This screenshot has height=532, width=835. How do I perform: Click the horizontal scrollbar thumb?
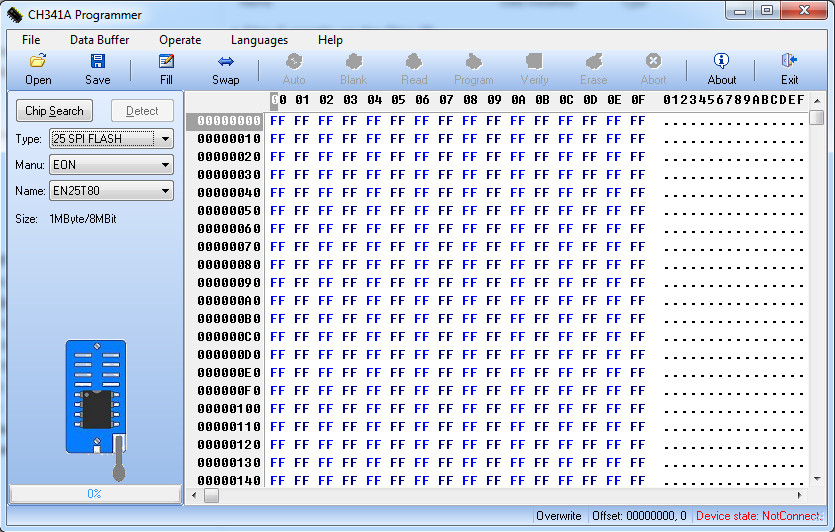coord(211,495)
